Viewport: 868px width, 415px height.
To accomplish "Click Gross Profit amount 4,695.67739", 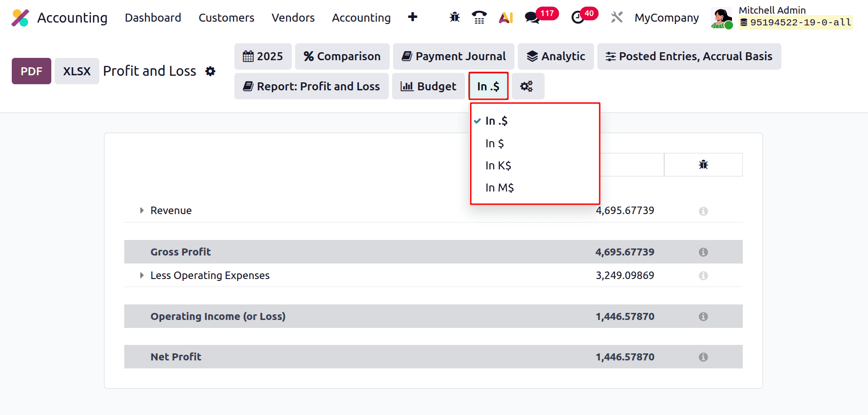I will pos(625,252).
